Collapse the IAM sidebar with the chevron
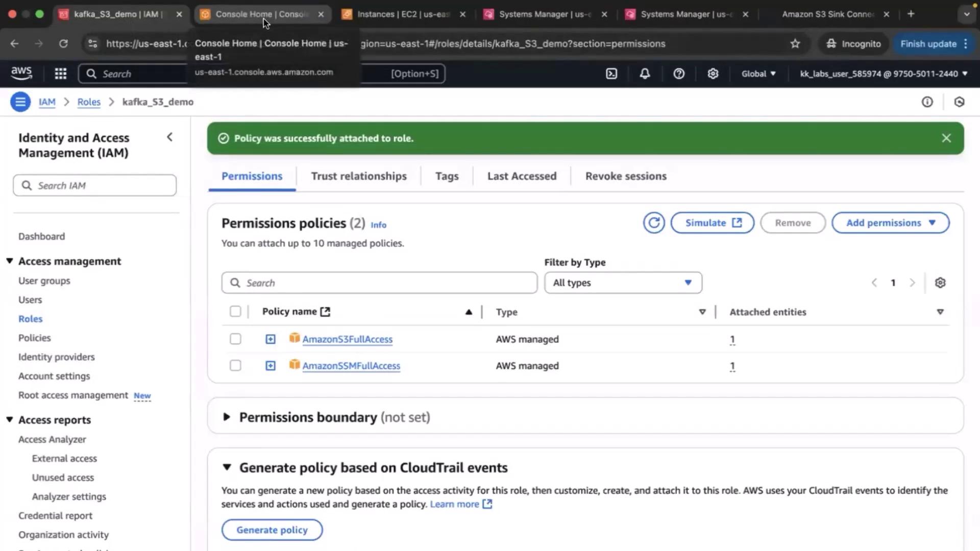The width and height of the screenshot is (980, 551). pyautogui.click(x=170, y=137)
